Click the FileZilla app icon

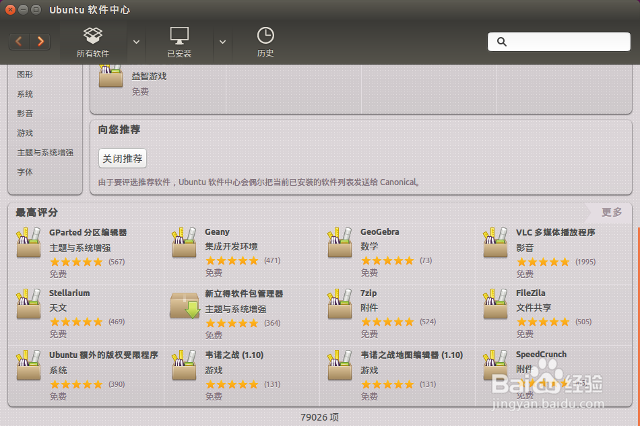pos(495,304)
